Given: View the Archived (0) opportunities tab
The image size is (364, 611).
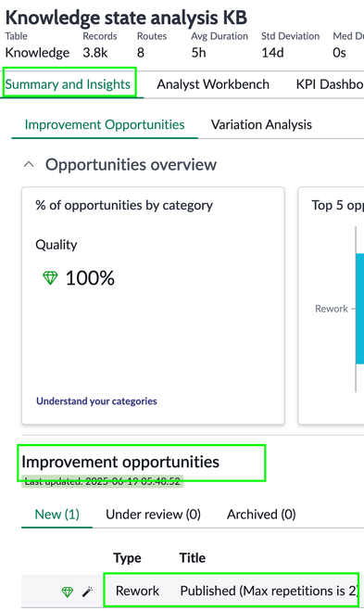Looking at the screenshot, I should (x=261, y=515).
